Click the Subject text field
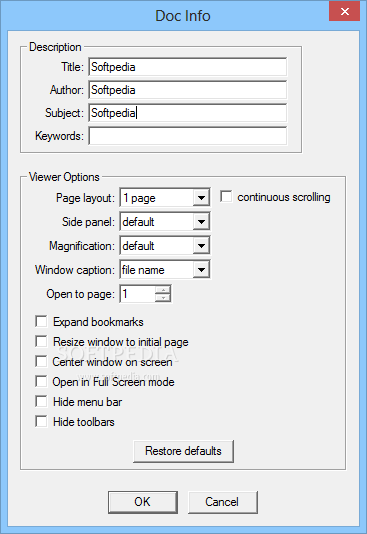Viewport: 367px width, 534px height. [x=188, y=113]
